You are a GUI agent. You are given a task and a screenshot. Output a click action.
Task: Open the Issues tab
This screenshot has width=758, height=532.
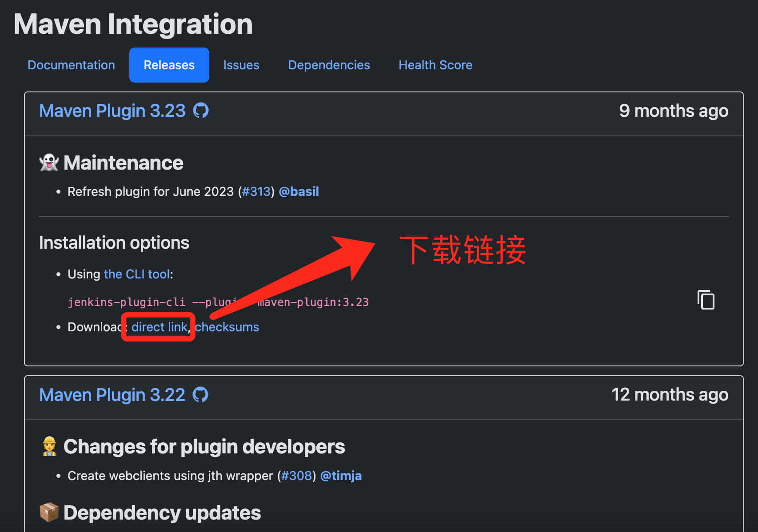(x=241, y=65)
